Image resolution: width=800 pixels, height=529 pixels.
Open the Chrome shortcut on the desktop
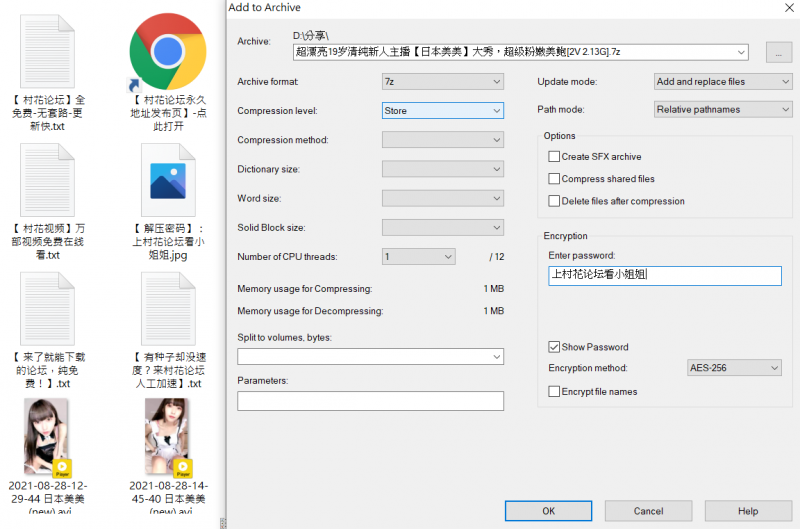click(x=167, y=52)
